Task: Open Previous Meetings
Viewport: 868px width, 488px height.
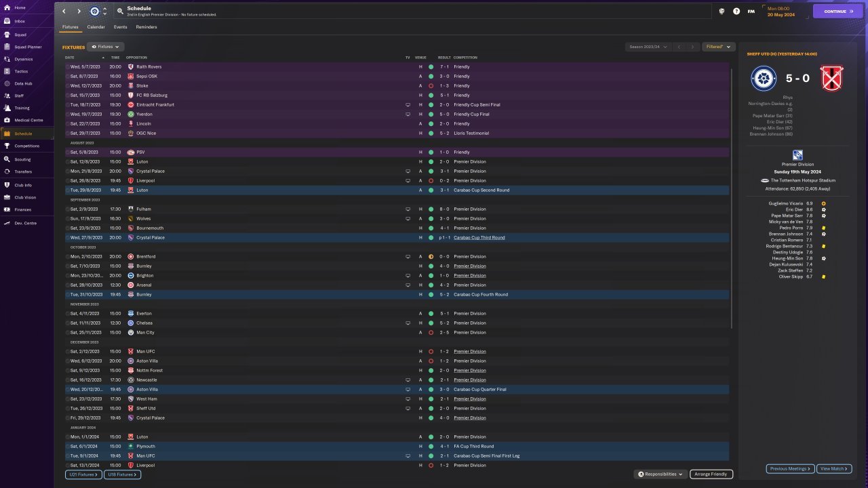Action: coord(790,469)
